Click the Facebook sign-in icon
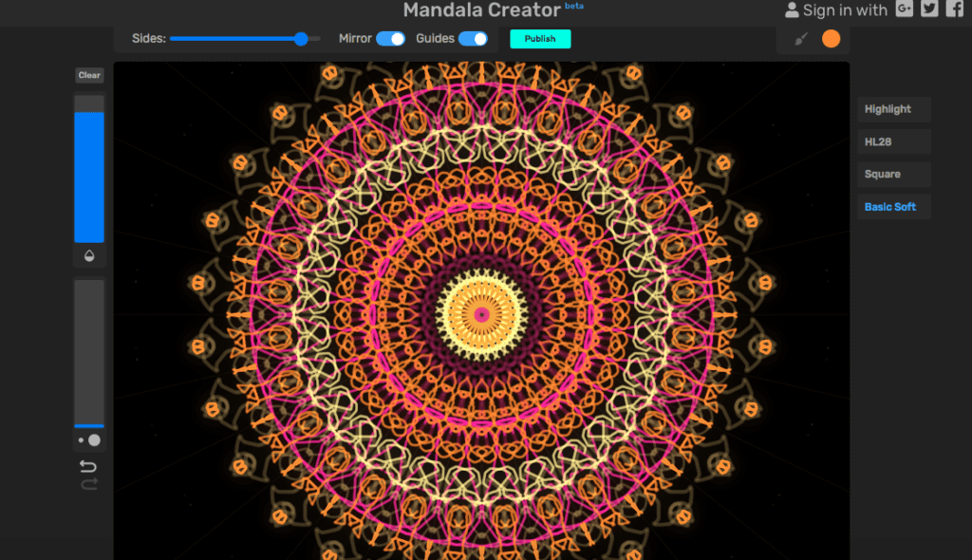972x560 pixels. (954, 9)
